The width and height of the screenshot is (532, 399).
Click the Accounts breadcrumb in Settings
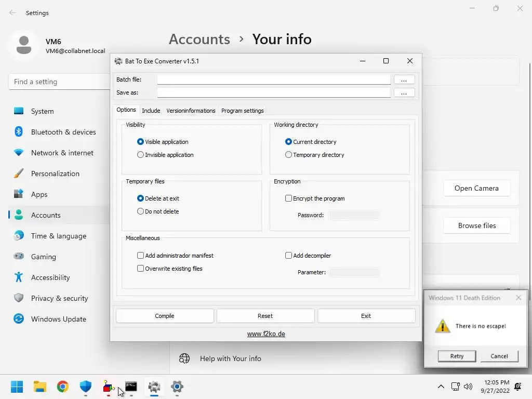click(x=199, y=39)
